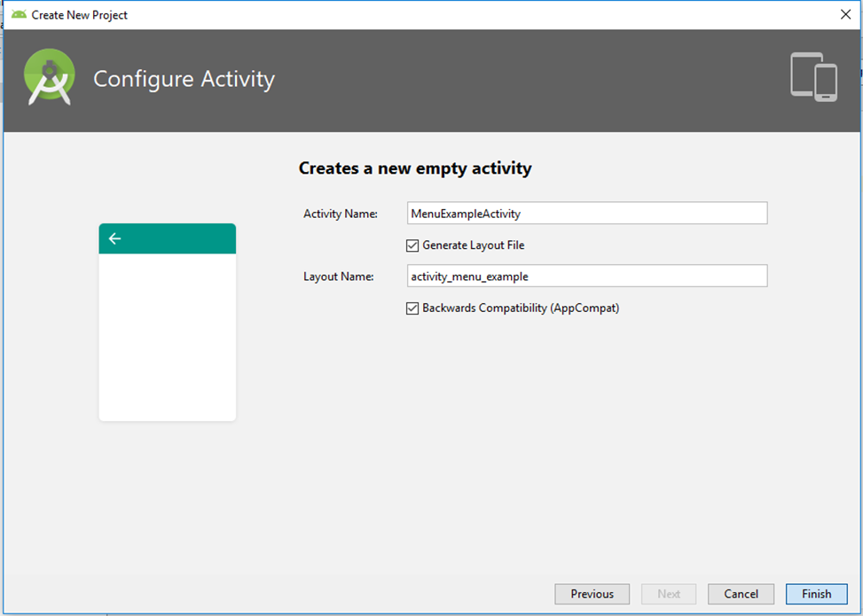
Task: Close the Create New Project dialog
Action: coord(845,14)
